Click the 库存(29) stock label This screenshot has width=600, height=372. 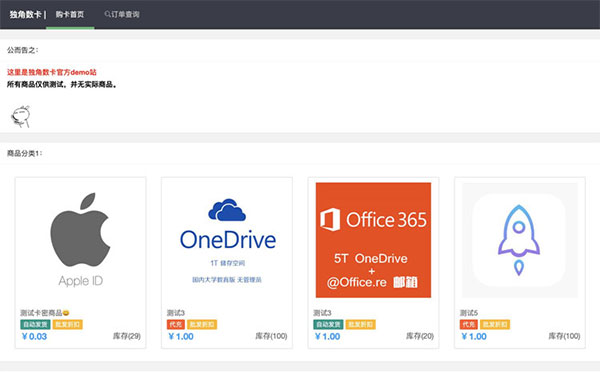point(127,336)
